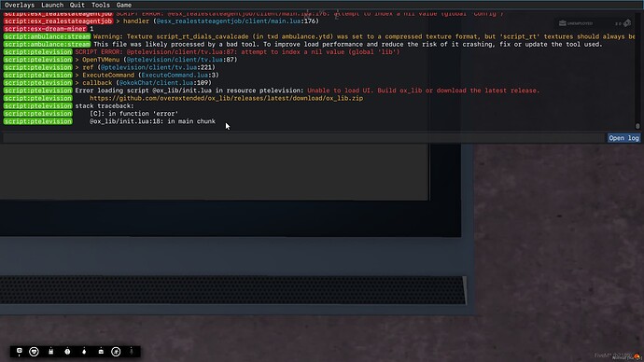Click the stamina running figure icon
Screen dimensions: 644x362
117,352
